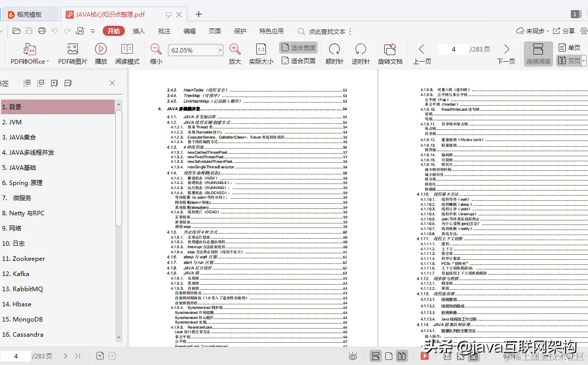Expand all bookmarks in the bookmarks panel
Image resolution: width=588 pixels, height=365 pixels.
tap(27, 82)
